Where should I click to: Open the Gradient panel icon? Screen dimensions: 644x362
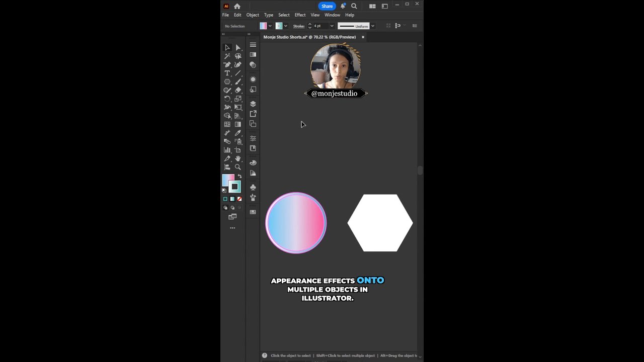pos(253,55)
